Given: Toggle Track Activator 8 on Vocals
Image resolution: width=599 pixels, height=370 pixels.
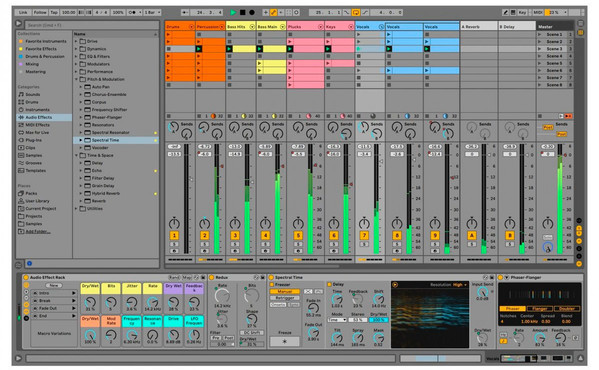Looking at the screenshot, I should (397, 235).
